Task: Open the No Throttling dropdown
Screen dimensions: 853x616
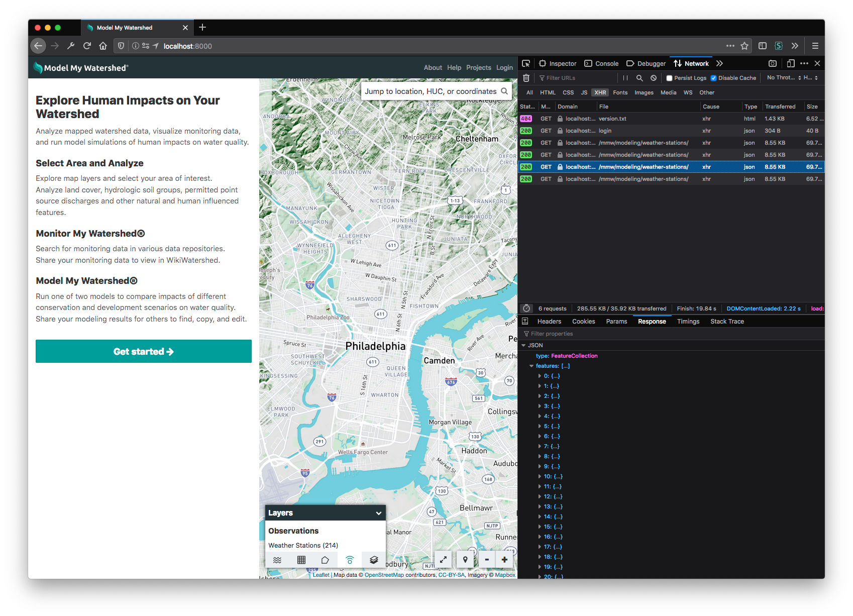Action: (784, 78)
